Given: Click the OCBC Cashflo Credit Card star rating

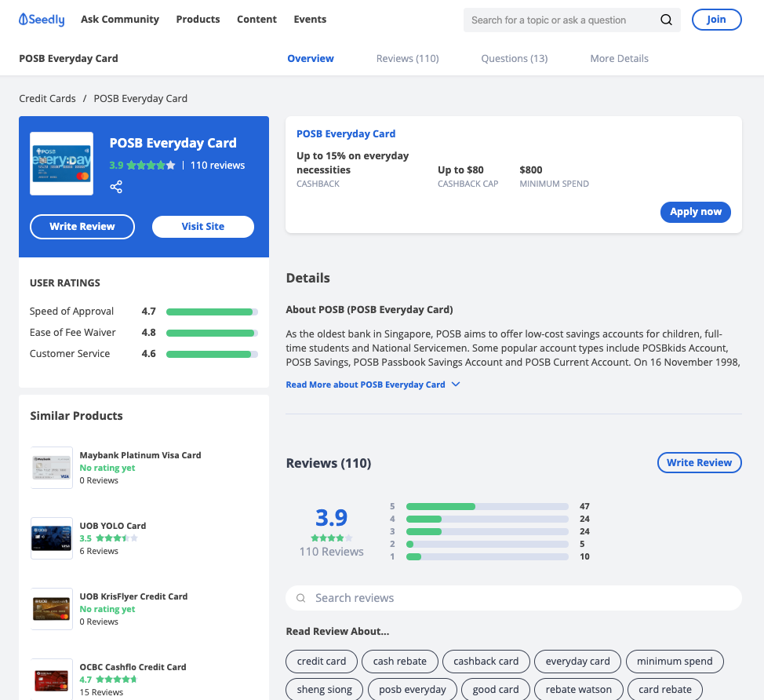Looking at the screenshot, I should pyautogui.click(x=117, y=680).
